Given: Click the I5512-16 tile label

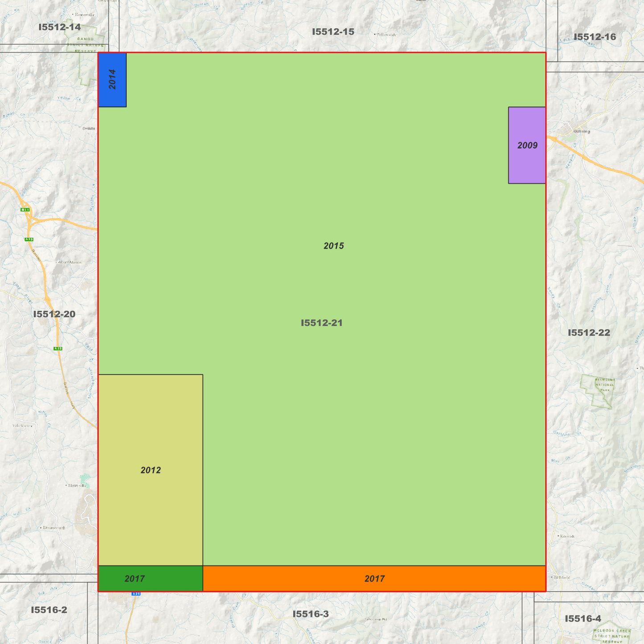Looking at the screenshot, I should coord(595,37).
